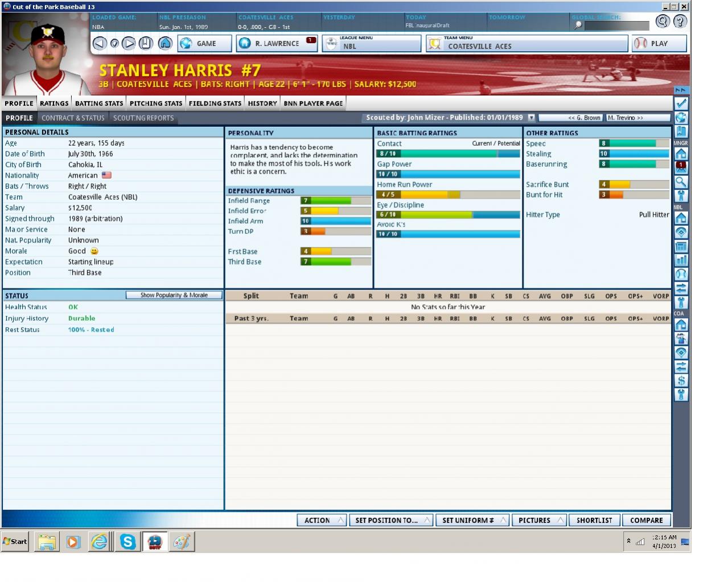
Task: Open Skype from the taskbar
Action: click(x=126, y=542)
